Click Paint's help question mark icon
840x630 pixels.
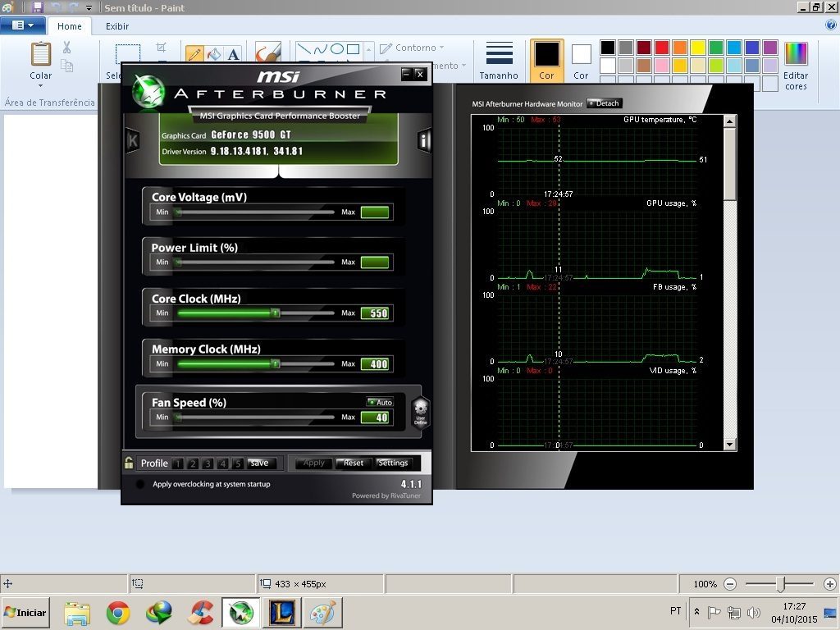click(831, 25)
